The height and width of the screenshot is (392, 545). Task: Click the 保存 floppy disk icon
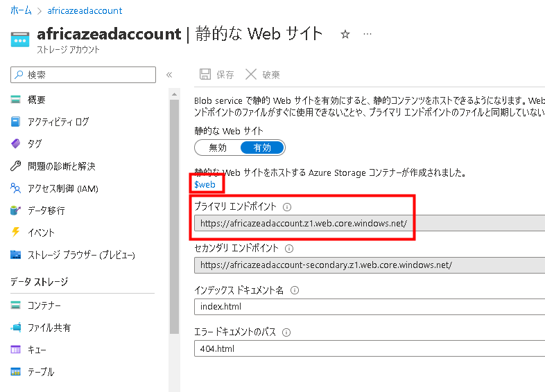click(x=205, y=74)
